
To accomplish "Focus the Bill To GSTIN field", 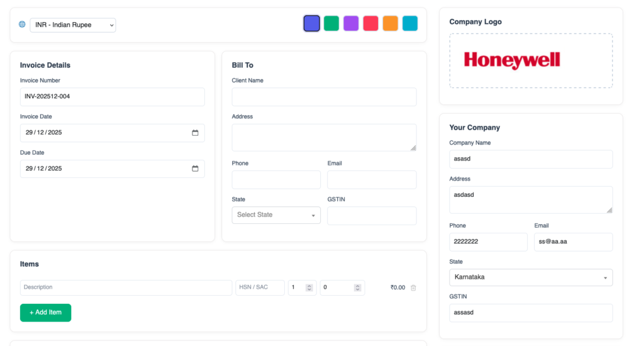I will click(372, 216).
